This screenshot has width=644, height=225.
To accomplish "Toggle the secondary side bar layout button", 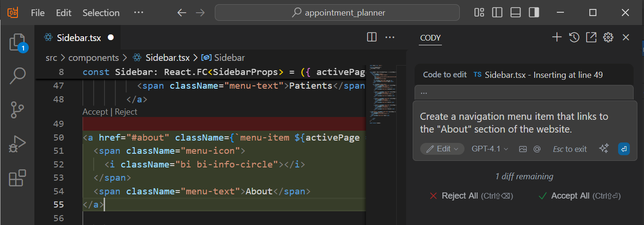I will tap(534, 13).
